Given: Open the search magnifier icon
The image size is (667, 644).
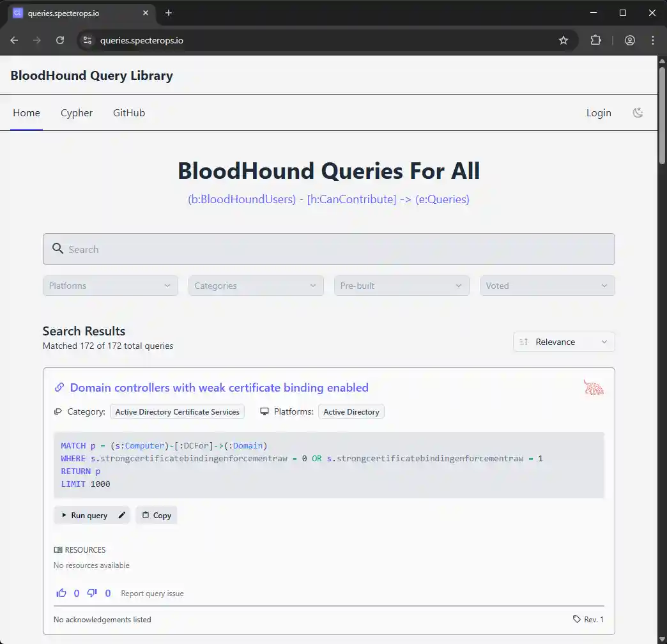Looking at the screenshot, I should click(x=57, y=249).
